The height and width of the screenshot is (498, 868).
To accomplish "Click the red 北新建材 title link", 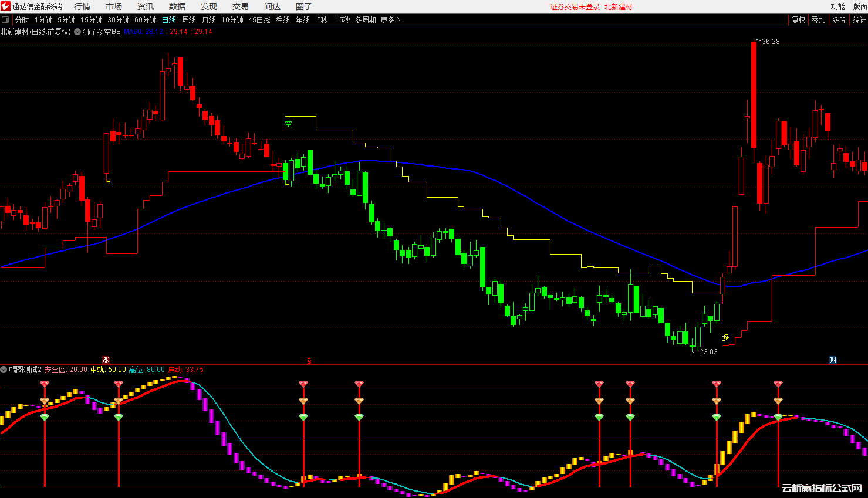I will pos(619,7).
